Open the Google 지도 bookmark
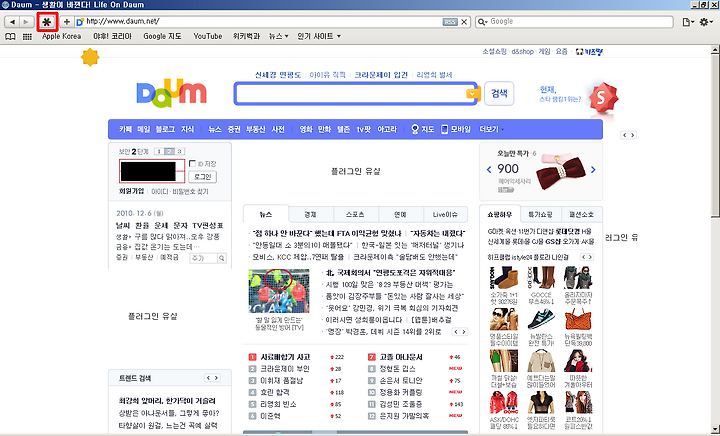This screenshot has height=436, width=720. click(x=162, y=36)
